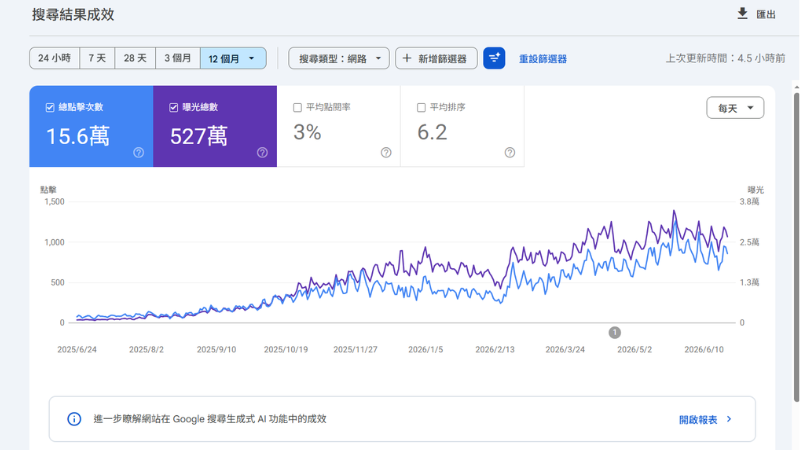This screenshot has width=800, height=450.
Task: Click the 搜尋結果成效 page title
Action: coord(73,15)
